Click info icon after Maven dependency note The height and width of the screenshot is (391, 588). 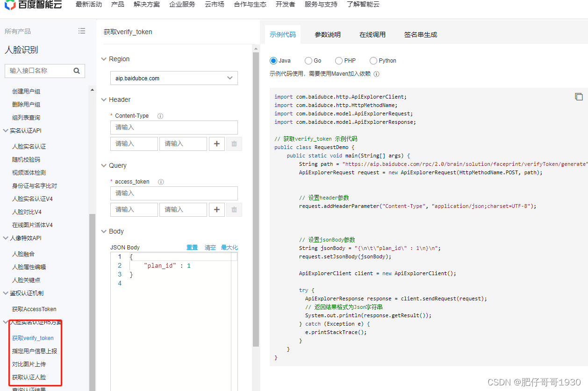pyautogui.click(x=377, y=74)
